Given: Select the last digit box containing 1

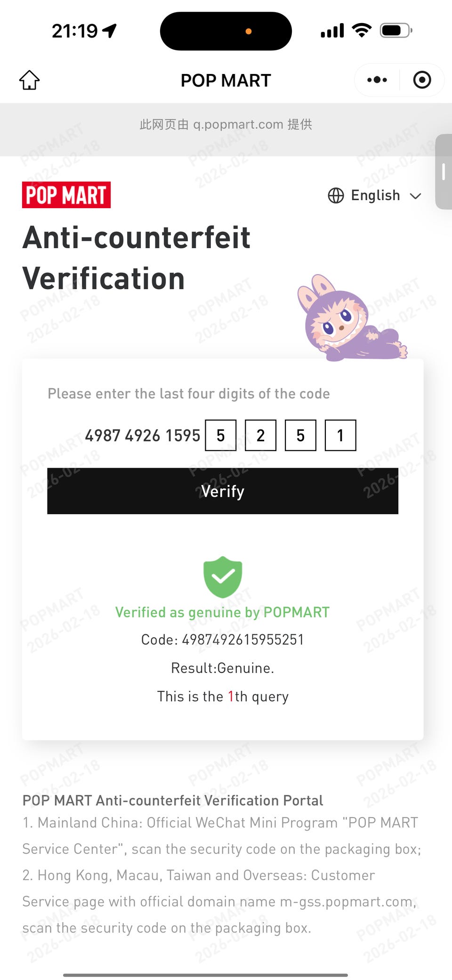Looking at the screenshot, I should pyautogui.click(x=340, y=436).
